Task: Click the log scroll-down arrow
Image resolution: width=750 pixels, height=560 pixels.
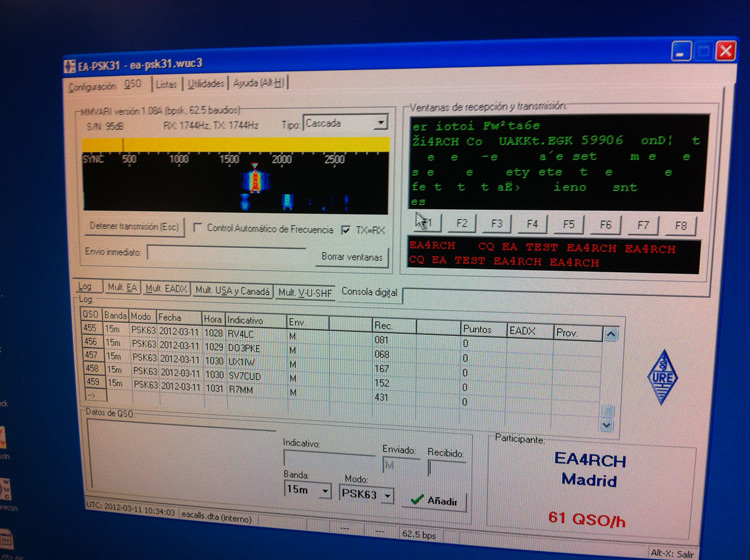Action: pos(607,425)
